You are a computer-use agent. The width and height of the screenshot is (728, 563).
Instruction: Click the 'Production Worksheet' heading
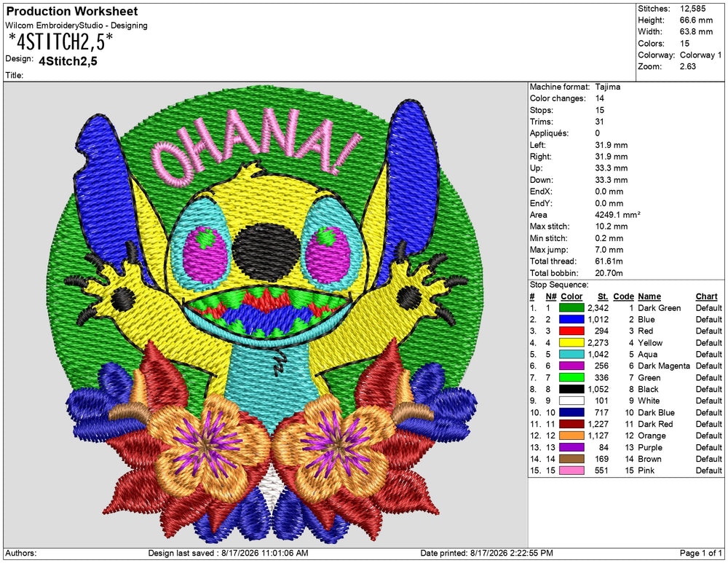point(72,11)
